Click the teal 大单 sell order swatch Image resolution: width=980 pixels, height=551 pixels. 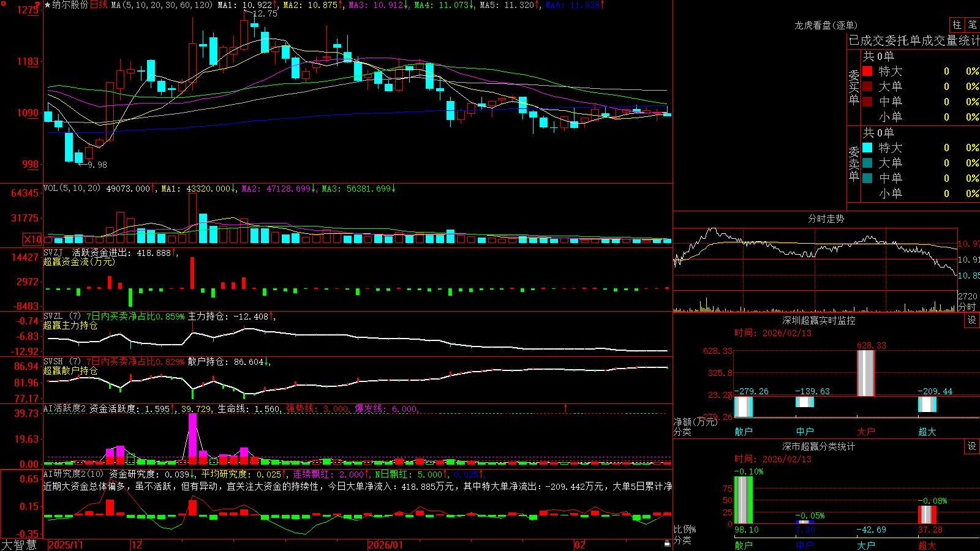[x=867, y=163]
